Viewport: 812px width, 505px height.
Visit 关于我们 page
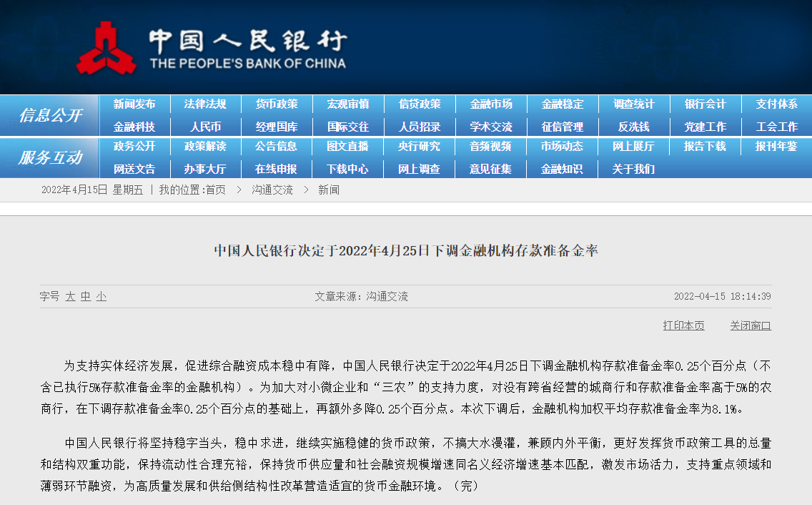click(634, 170)
